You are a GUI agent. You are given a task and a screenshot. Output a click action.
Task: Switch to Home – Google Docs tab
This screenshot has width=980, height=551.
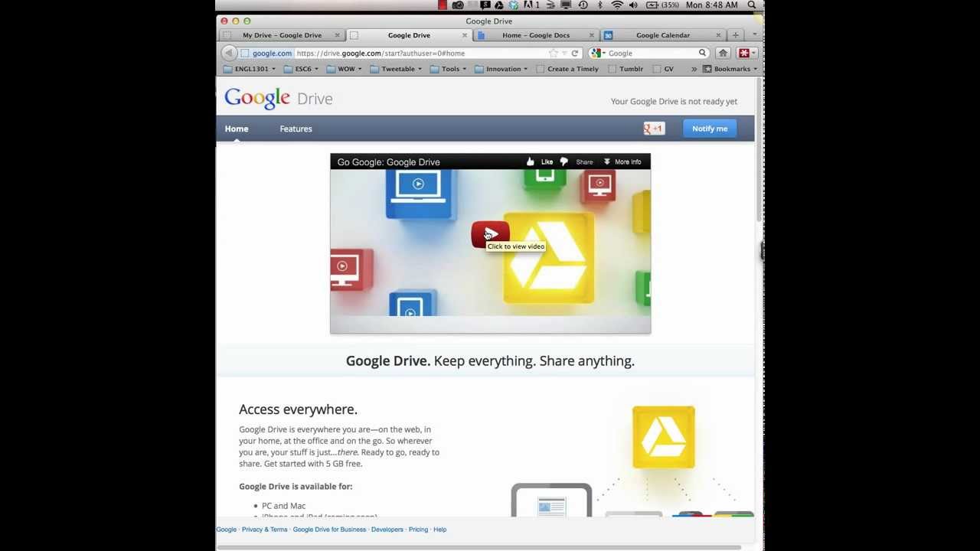pyautogui.click(x=535, y=35)
